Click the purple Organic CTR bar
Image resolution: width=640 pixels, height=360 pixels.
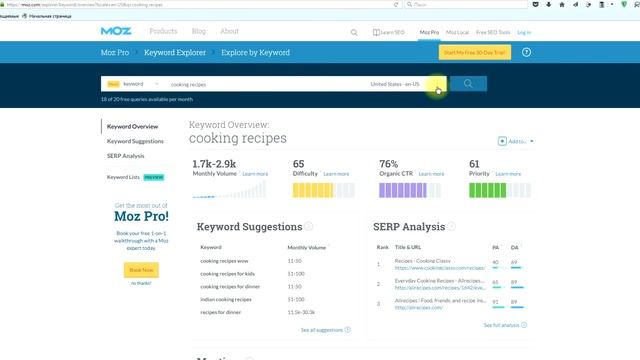(410, 190)
